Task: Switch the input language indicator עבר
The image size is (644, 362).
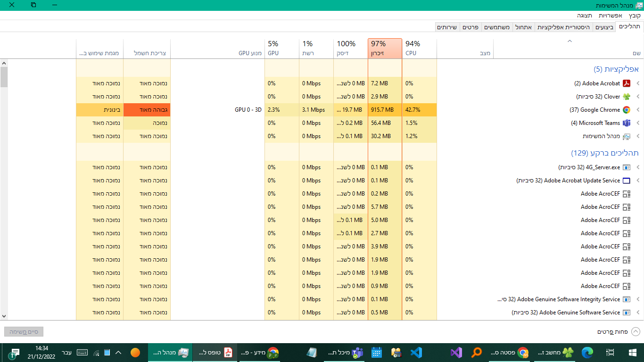Action: pyautogui.click(x=67, y=353)
